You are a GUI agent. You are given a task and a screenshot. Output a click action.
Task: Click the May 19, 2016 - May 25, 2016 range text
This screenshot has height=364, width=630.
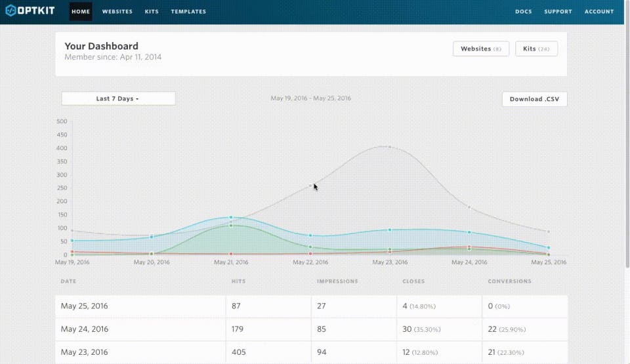tap(310, 98)
